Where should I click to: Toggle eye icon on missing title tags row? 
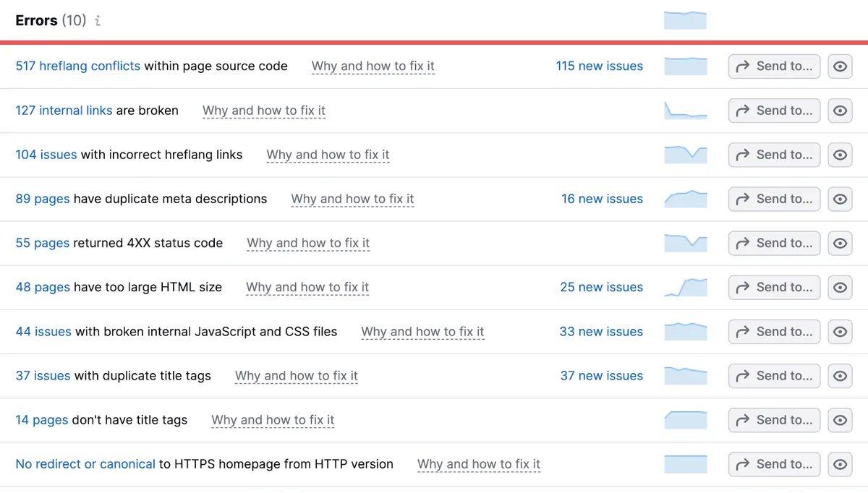[840, 420]
